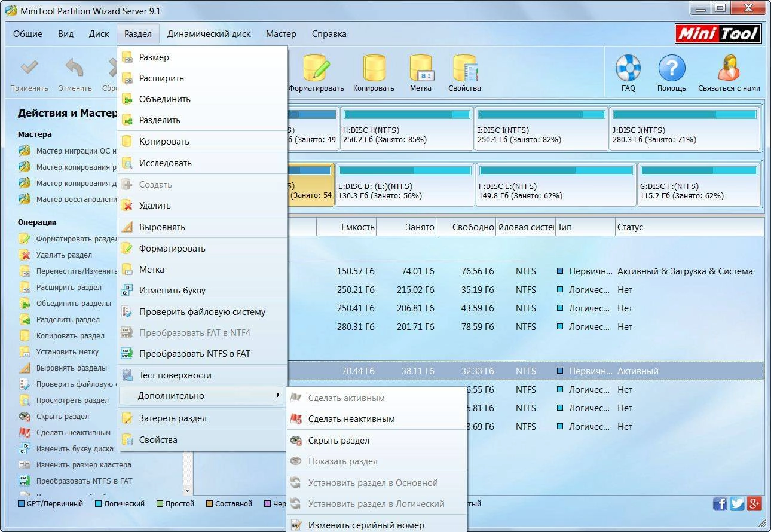The image size is (771, 532).
Task: Click sidebar Set label (Установить метку) icon
Action: click(25, 351)
